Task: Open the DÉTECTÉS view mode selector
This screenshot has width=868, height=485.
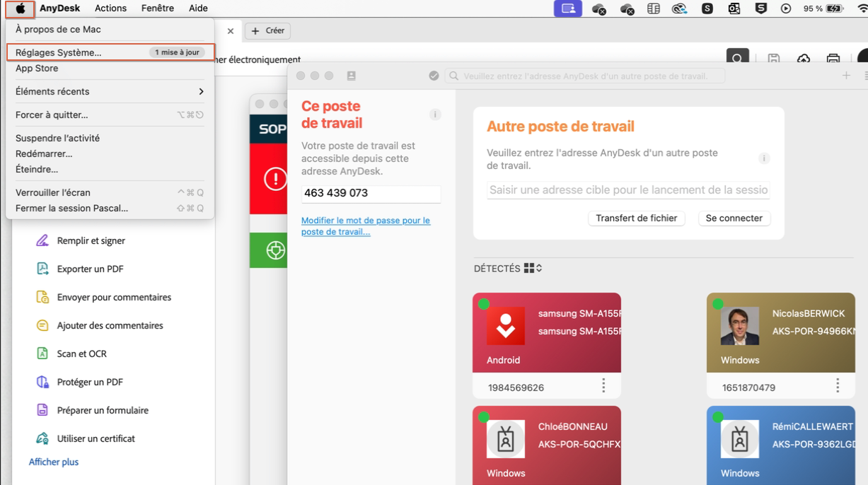Action: point(533,269)
